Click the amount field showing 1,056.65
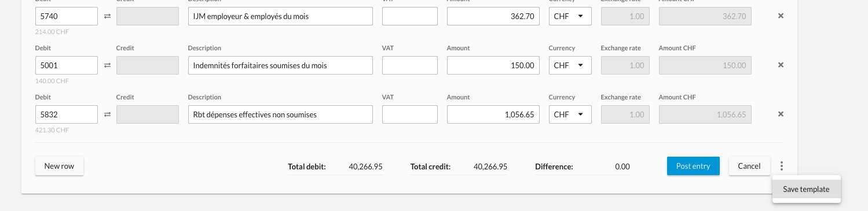 493,114
